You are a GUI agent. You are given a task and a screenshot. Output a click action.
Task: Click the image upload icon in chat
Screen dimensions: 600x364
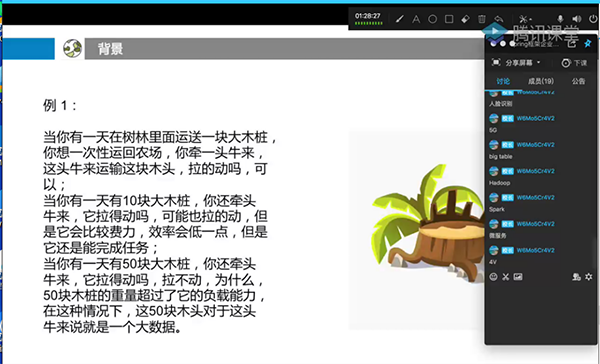click(x=518, y=277)
